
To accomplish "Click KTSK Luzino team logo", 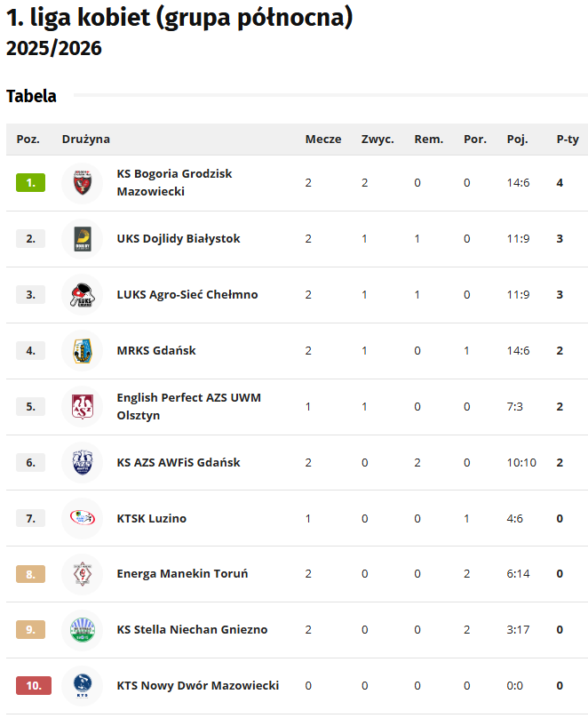I will click(x=83, y=519).
